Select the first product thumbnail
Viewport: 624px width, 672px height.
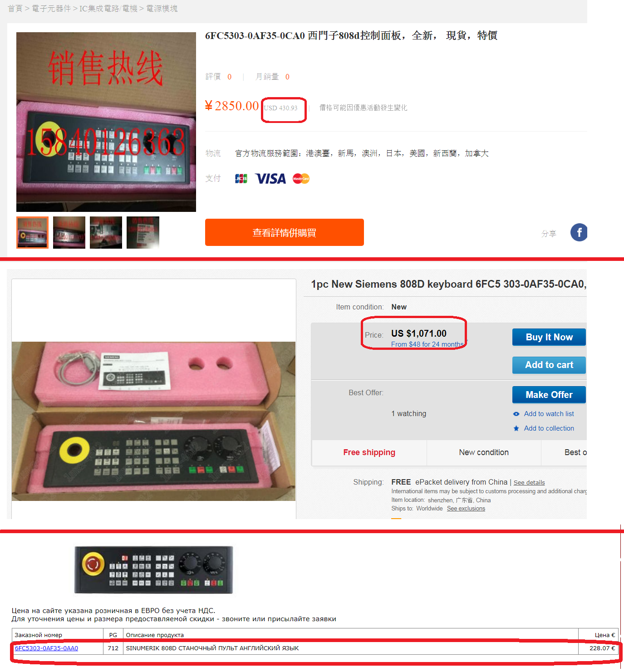[33, 232]
